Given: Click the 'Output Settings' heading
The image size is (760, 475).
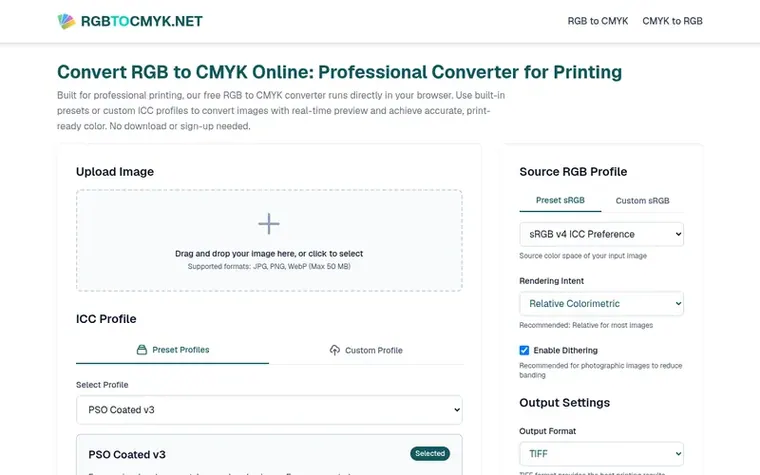Looking at the screenshot, I should click(564, 403).
